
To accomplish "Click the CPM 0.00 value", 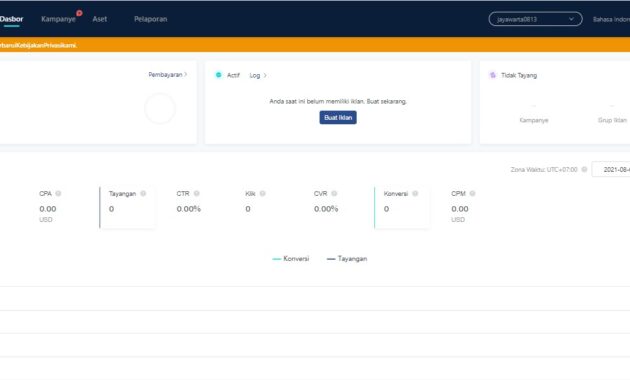I will (460, 209).
